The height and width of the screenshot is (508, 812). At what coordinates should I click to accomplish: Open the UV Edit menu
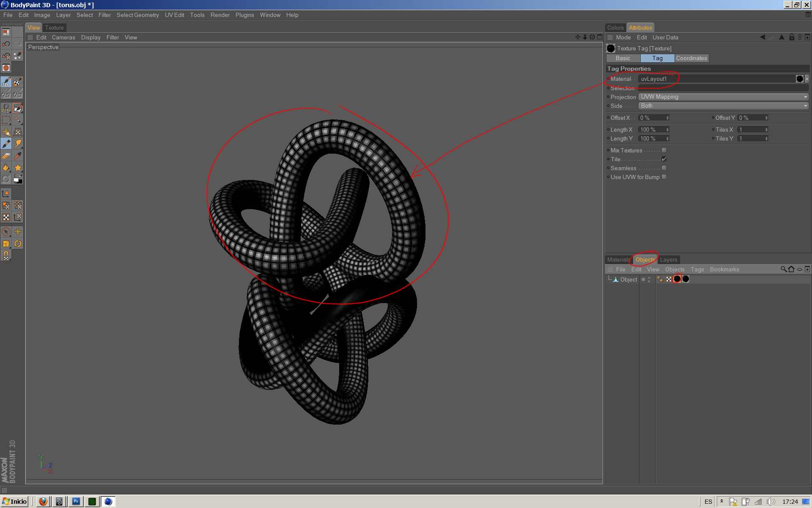pyautogui.click(x=174, y=15)
